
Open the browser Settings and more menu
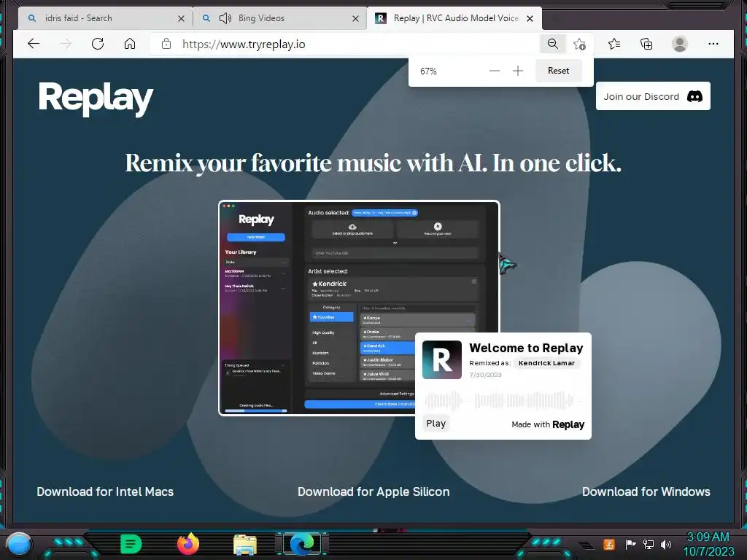(713, 44)
